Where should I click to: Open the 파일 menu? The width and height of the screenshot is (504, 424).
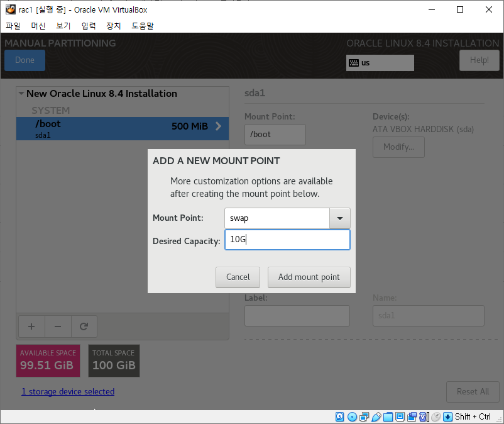pos(13,26)
